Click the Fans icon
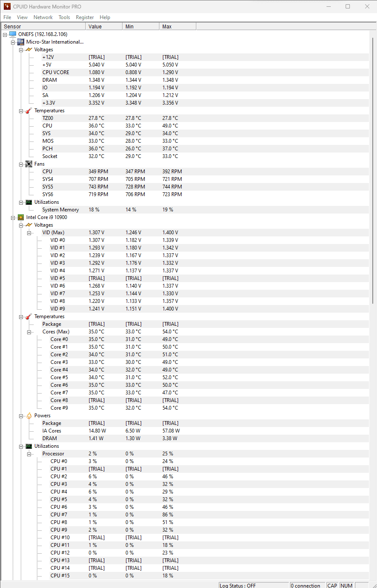377x588 pixels. click(29, 164)
